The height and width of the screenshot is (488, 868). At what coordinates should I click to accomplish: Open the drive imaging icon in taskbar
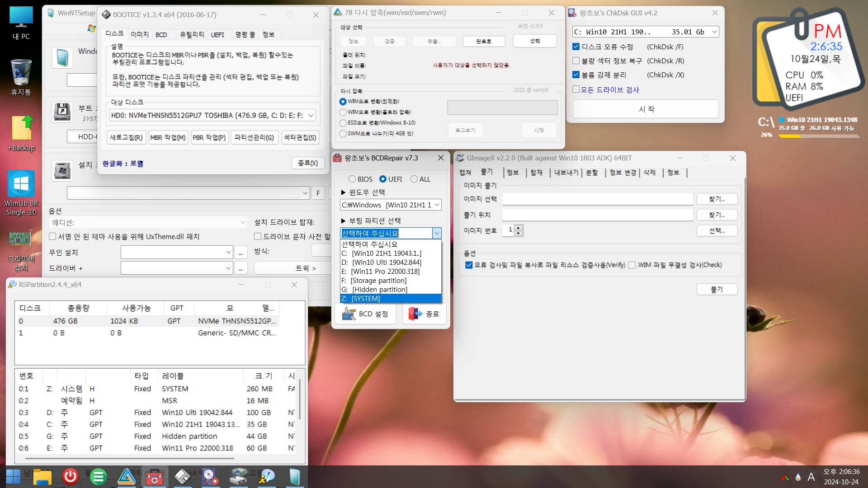pyautogui.click(x=238, y=476)
